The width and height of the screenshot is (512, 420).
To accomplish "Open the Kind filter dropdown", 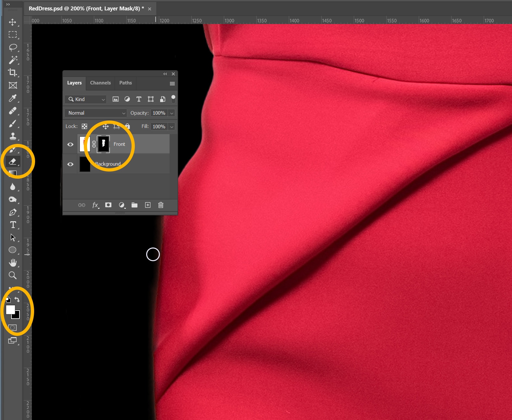I will [86, 99].
